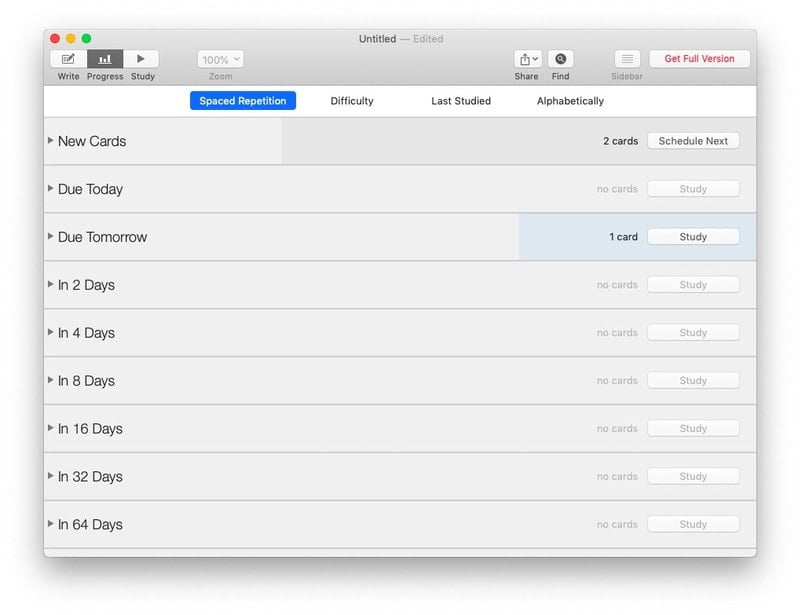Expand the Due Today group
Image resolution: width=800 pixels, height=615 pixels.
[x=51, y=189]
